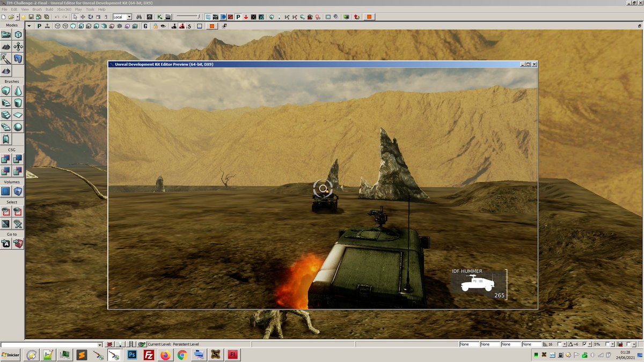Open the Matinee editor icon
The height and width of the screenshot is (362, 644).
pyautogui.click(x=167, y=17)
